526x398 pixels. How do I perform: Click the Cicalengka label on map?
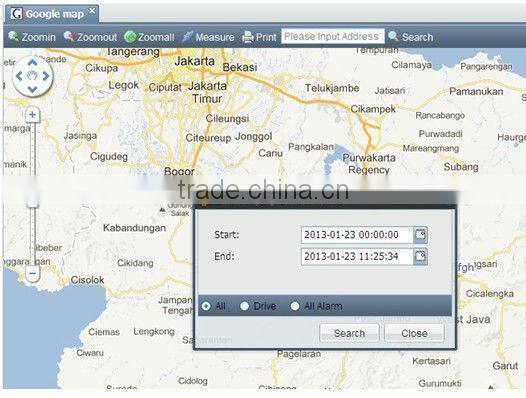[x=490, y=294]
